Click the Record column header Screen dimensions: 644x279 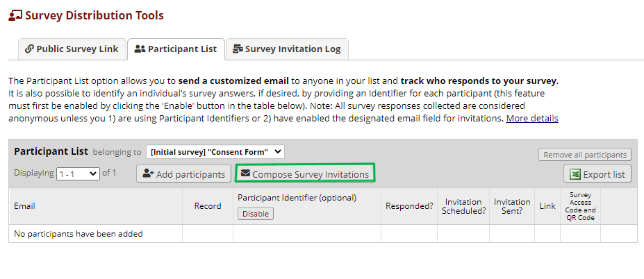(208, 206)
